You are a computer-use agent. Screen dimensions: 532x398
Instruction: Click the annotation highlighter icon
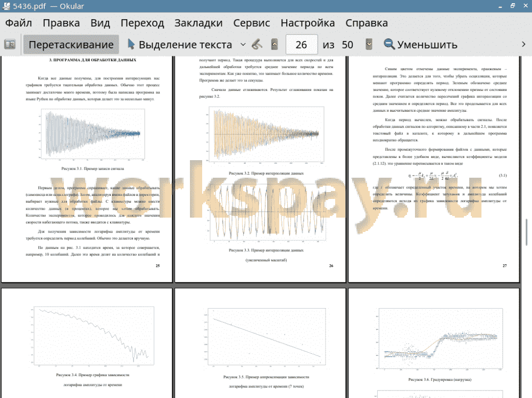point(257,44)
